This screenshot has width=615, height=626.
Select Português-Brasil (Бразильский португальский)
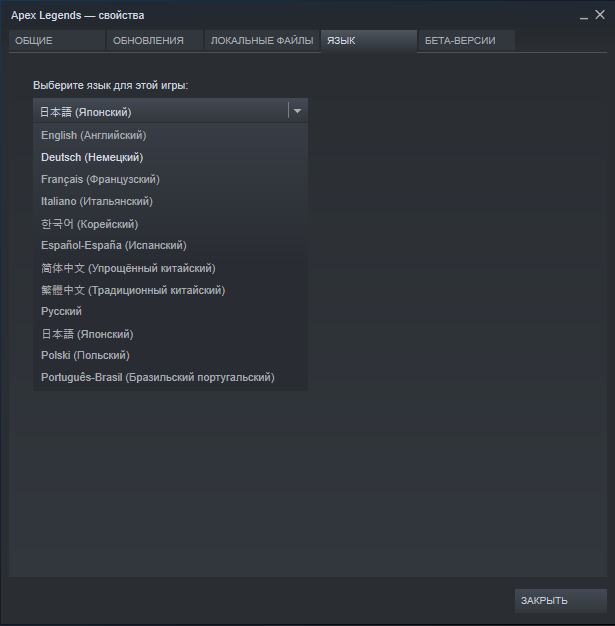170,377
